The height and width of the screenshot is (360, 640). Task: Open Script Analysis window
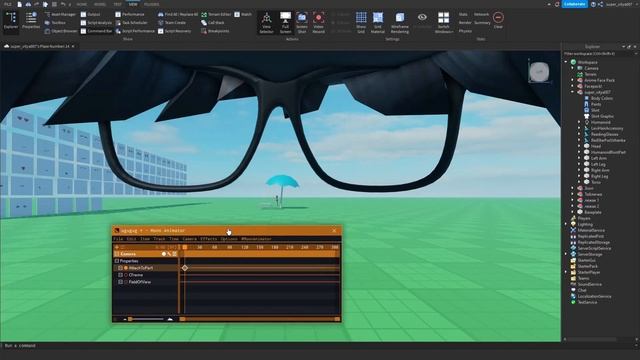[96, 23]
